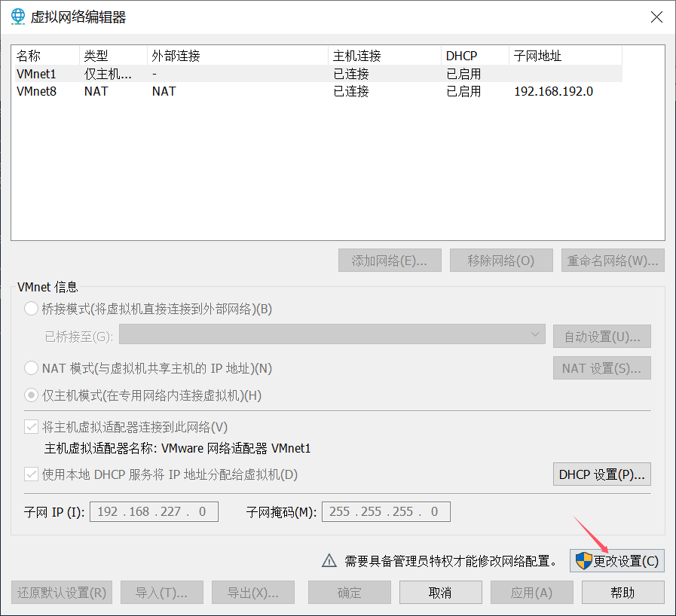Click the 移除网络(O) button

click(x=501, y=261)
